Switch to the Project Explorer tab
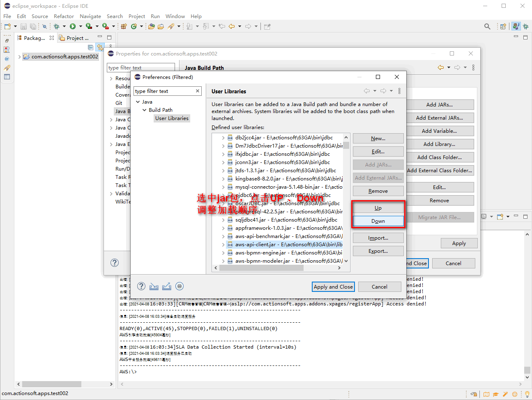The image size is (532, 400). click(x=76, y=37)
